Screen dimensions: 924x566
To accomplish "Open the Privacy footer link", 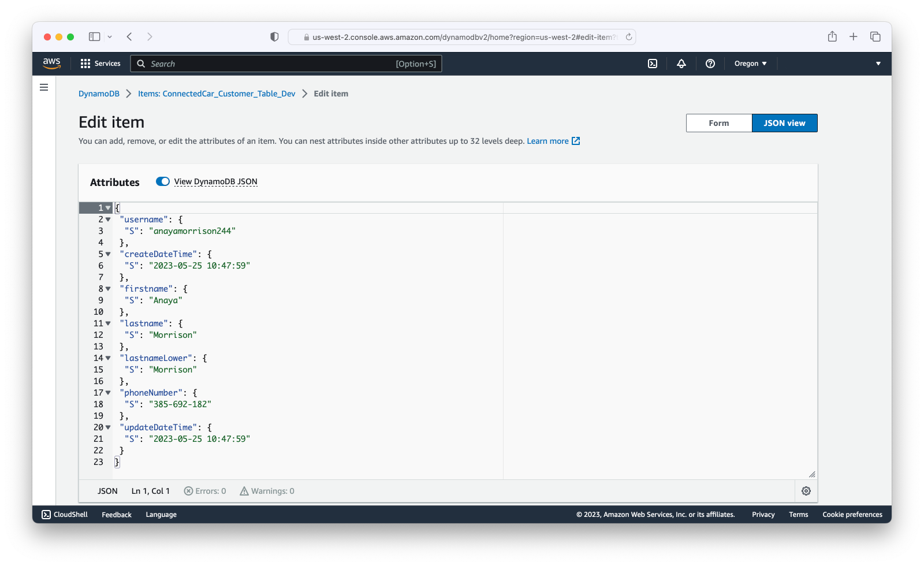I will coord(763,515).
